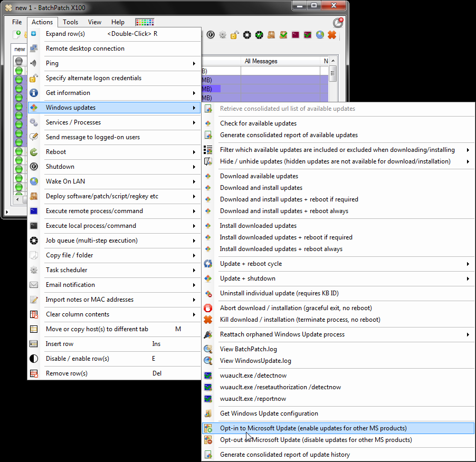Click the padlock icon for alternate logon credentials
The height and width of the screenshot is (462, 476).
point(34,78)
